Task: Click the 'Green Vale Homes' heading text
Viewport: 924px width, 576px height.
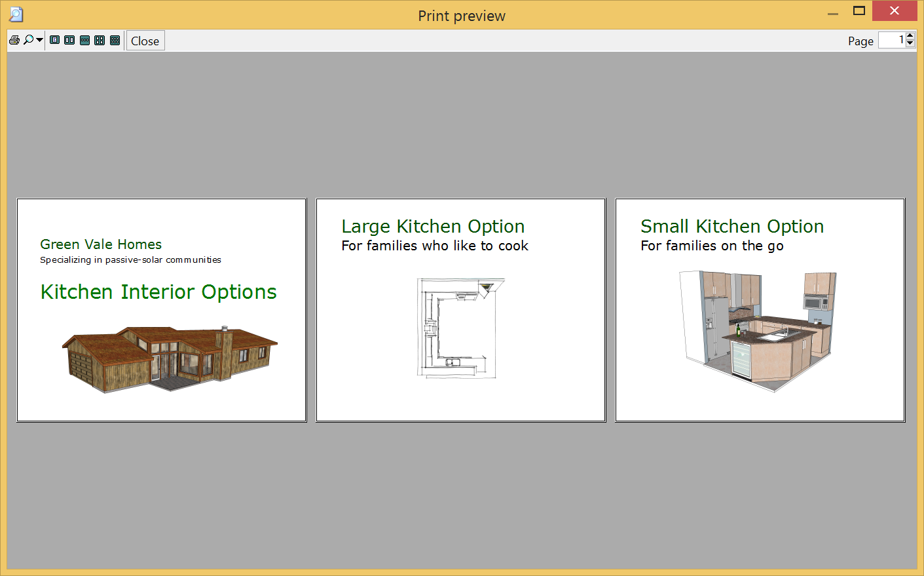Action: [x=101, y=244]
